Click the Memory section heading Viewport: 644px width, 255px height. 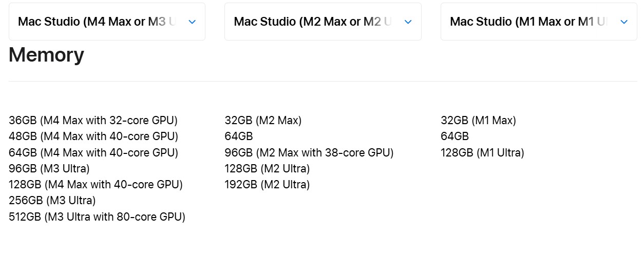coord(46,55)
